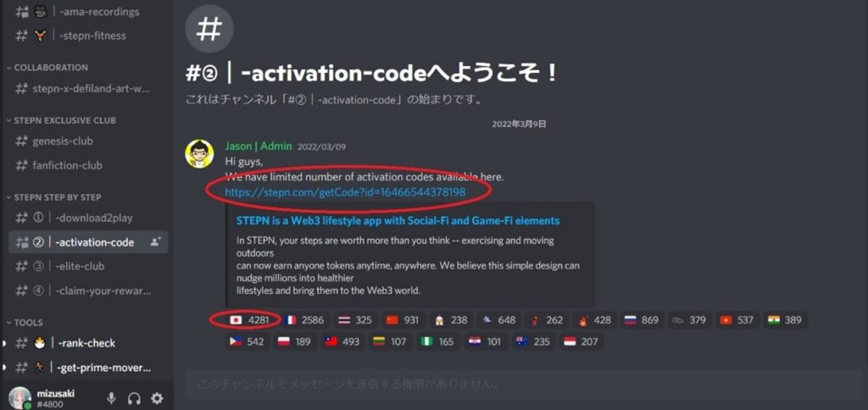The height and width of the screenshot is (410, 868).
Task: Toggle the Russia flag reaction 869
Action: point(641,320)
